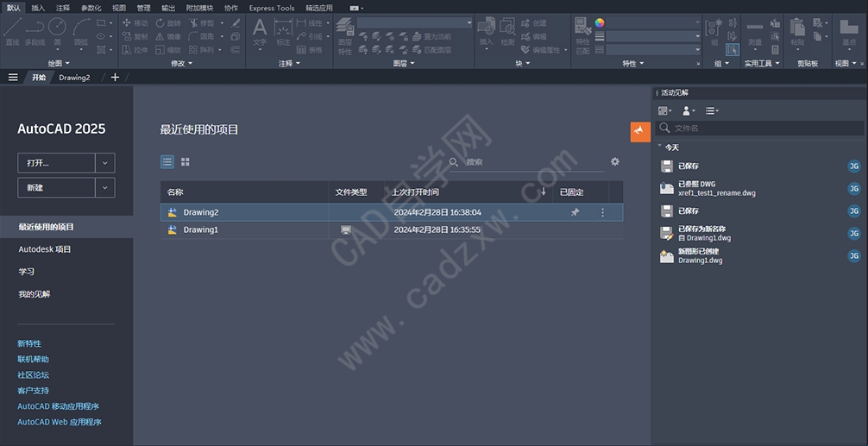Image resolution: width=868 pixels, height=446 pixels.
Task: Click the Rotate (旋转) tool
Action: tap(168, 23)
